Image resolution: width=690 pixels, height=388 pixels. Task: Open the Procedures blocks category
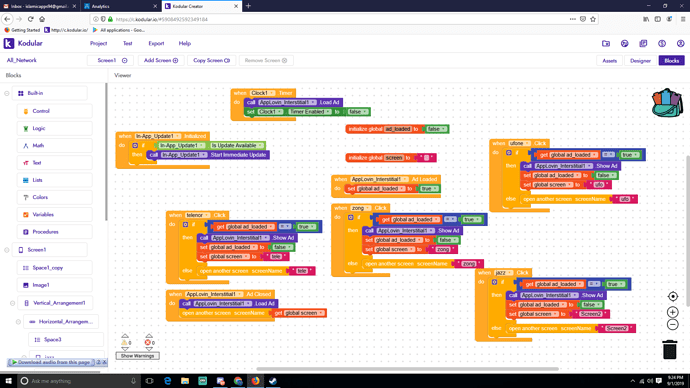[x=55, y=232]
